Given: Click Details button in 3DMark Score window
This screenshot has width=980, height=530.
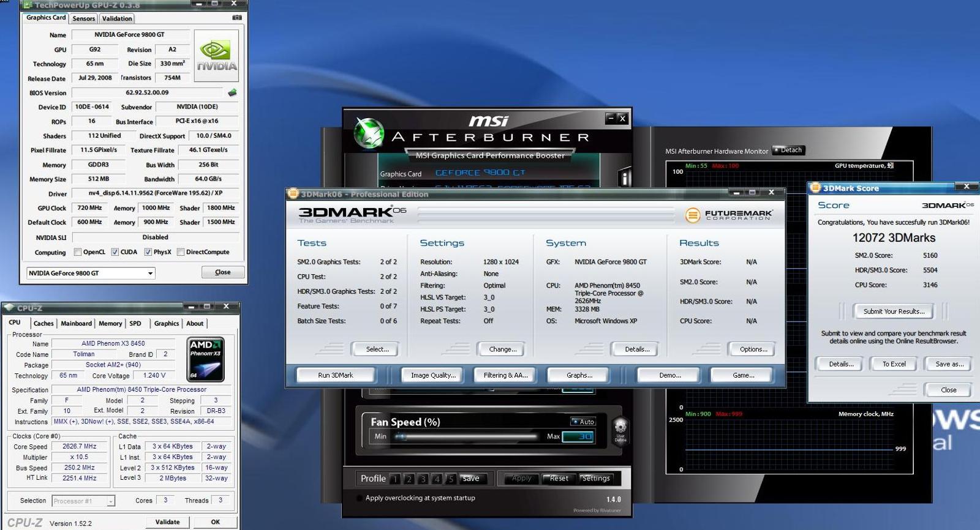Looking at the screenshot, I should [841, 364].
